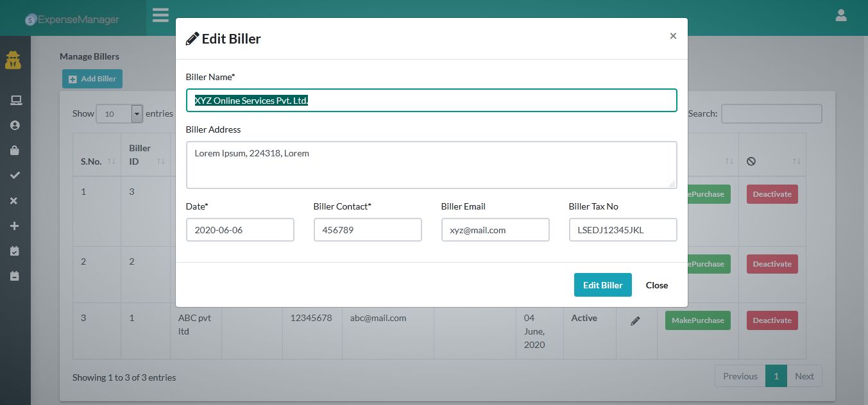This screenshot has width=868, height=405.
Task: Submit changes with the Edit Biller button
Action: point(602,285)
